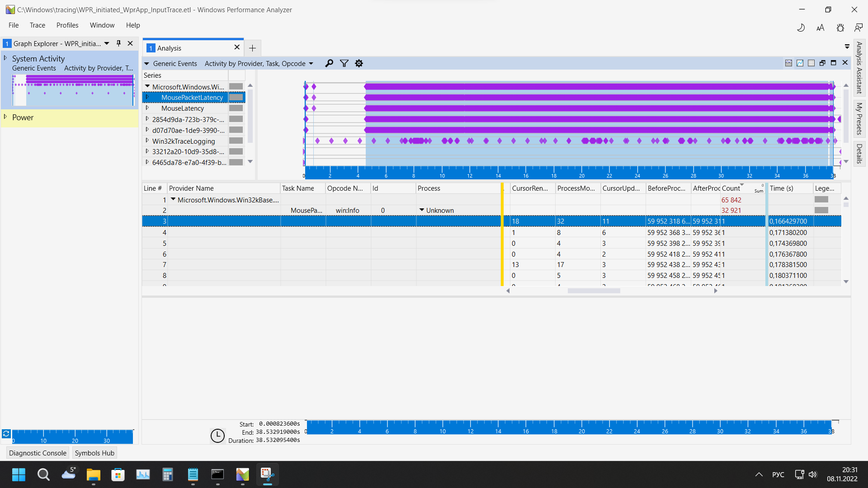This screenshot has width=868, height=488.
Task: Open the Window menu
Action: (x=102, y=25)
